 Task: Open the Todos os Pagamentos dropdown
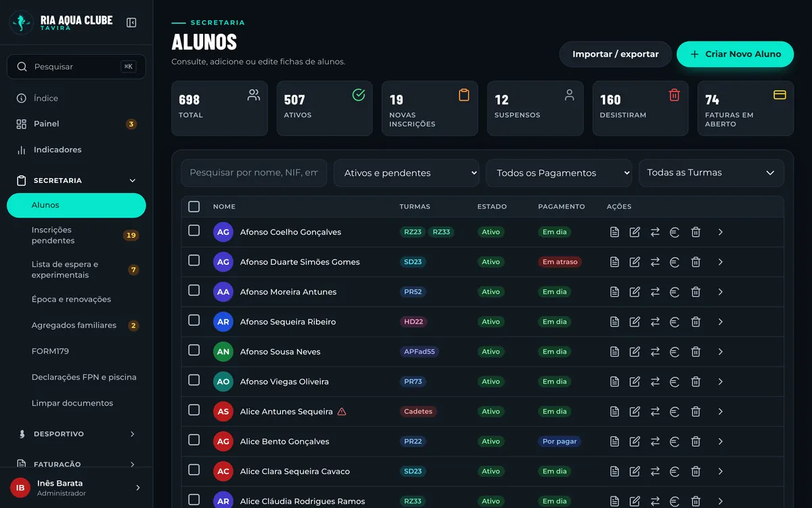[559, 173]
